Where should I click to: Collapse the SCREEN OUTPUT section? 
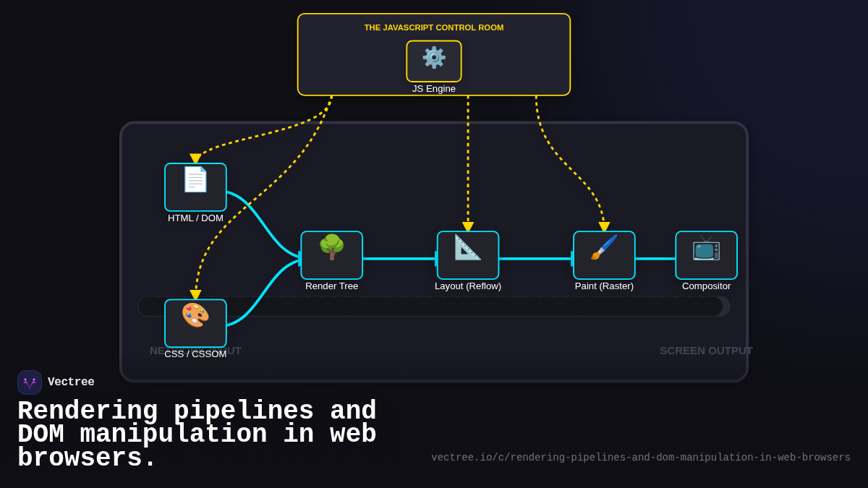point(706,351)
